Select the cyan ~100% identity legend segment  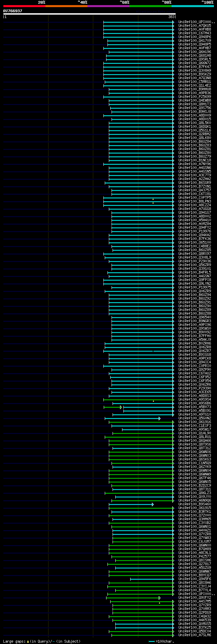[193, 6]
